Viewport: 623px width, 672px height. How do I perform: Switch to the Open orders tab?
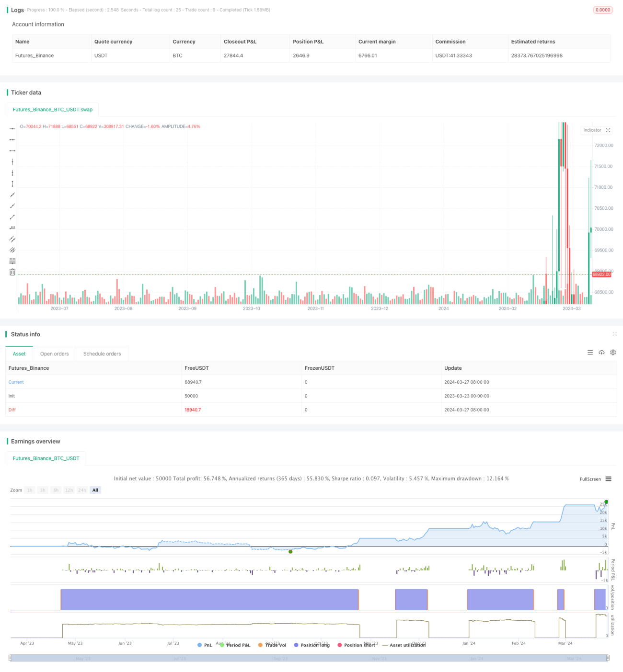click(x=55, y=354)
